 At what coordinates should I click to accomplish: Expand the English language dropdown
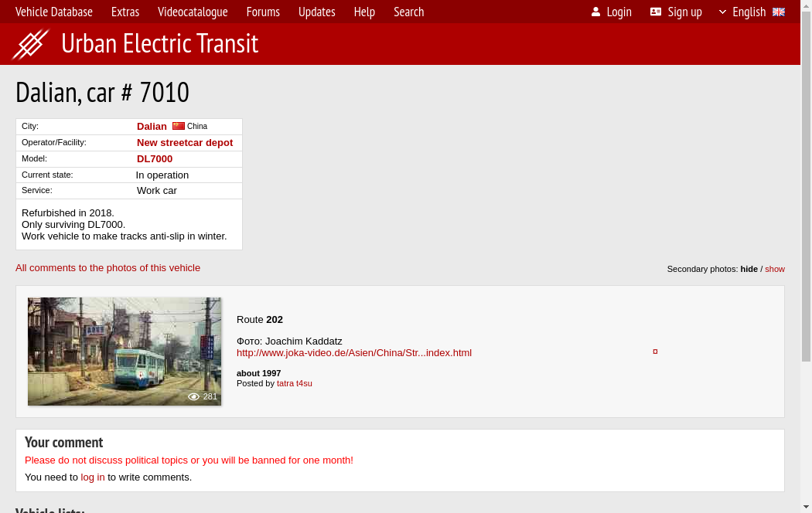742,12
